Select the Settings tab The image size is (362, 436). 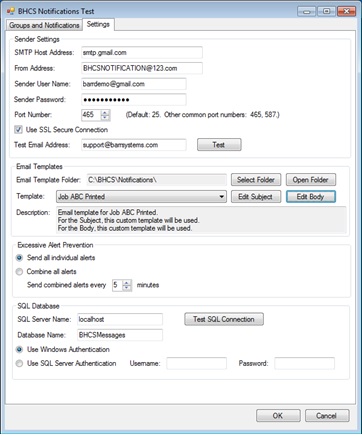(98, 24)
